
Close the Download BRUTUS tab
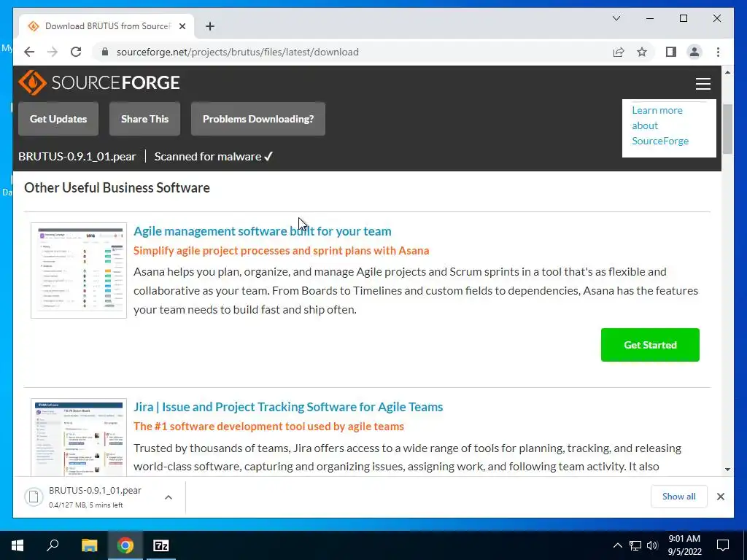point(182,26)
